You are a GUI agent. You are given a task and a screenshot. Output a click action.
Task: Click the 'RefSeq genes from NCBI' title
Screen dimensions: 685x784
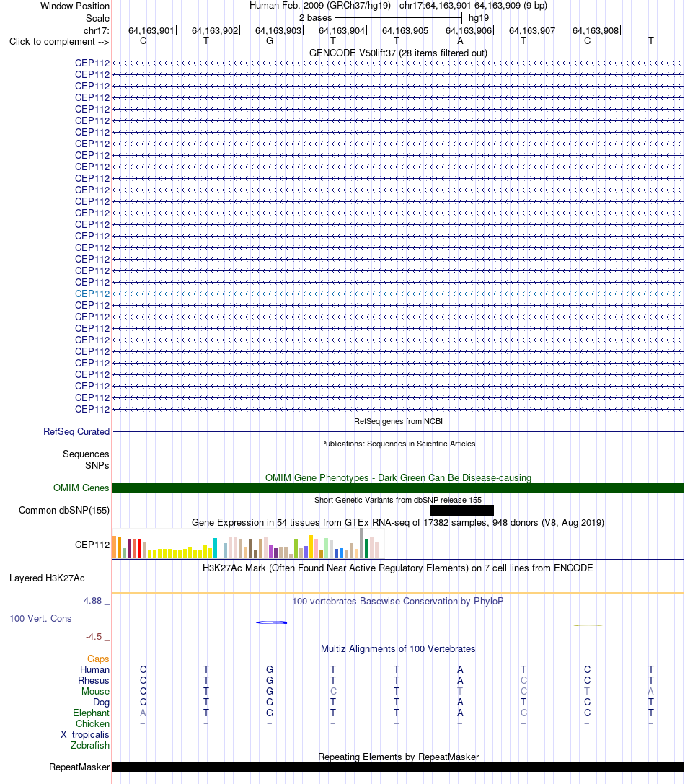click(x=398, y=421)
